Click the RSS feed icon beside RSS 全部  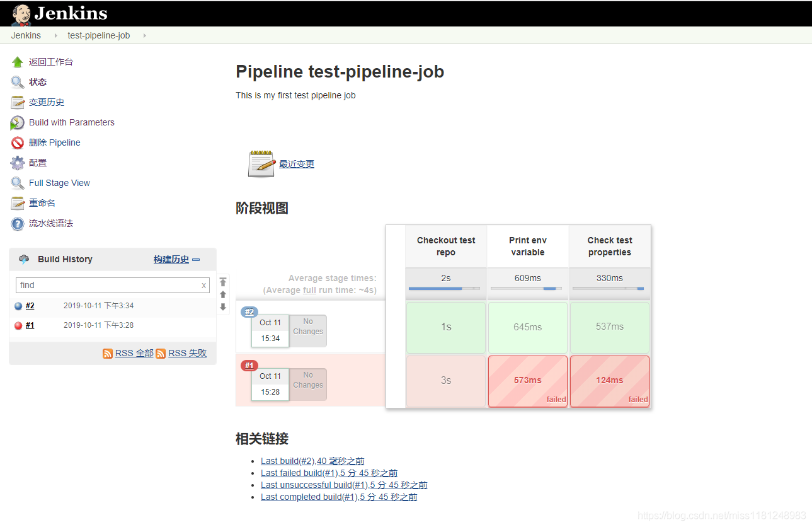click(108, 354)
